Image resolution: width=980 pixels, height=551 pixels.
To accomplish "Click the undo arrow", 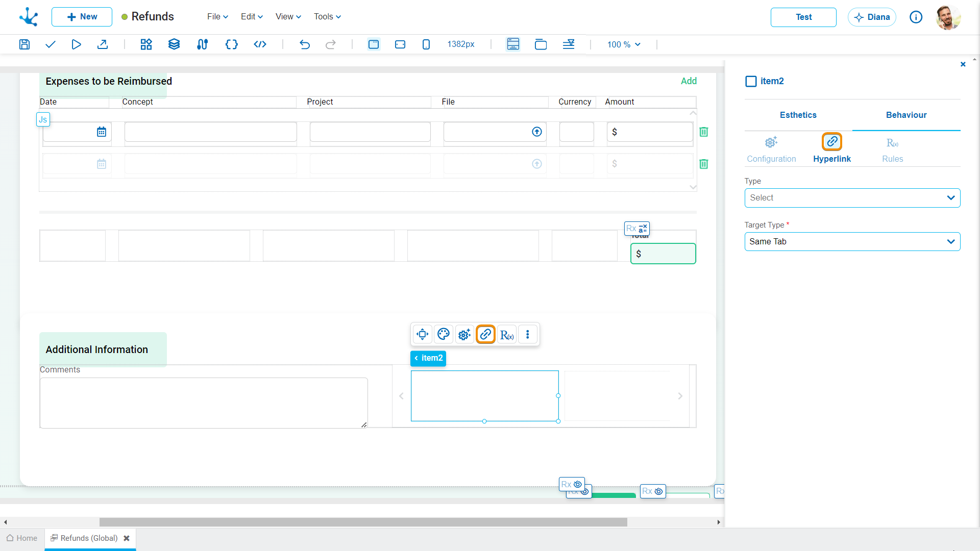I will point(305,44).
